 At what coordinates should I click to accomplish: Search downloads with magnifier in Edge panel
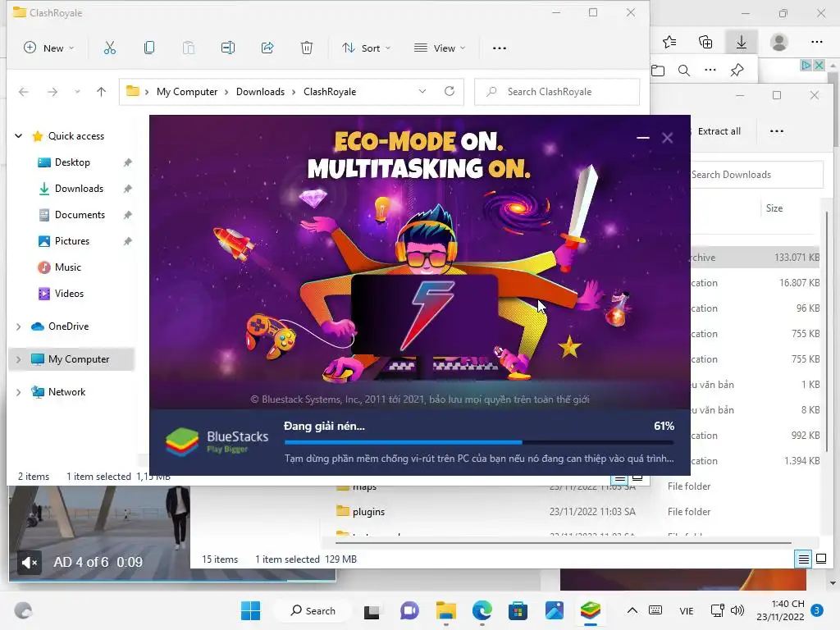click(684, 71)
